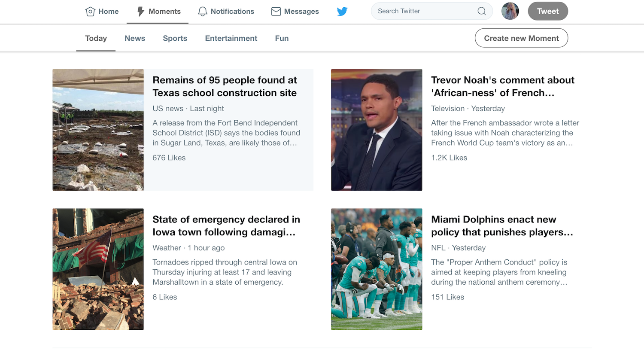The image size is (644, 356).
Task: Open Trevor Noah 'African-ness' headline
Action: (503, 86)
